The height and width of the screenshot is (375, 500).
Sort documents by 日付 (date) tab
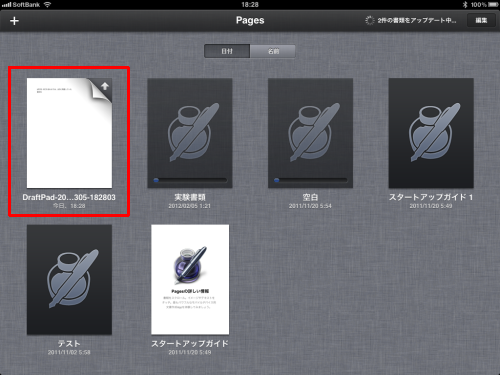click(x=227, y=51)
